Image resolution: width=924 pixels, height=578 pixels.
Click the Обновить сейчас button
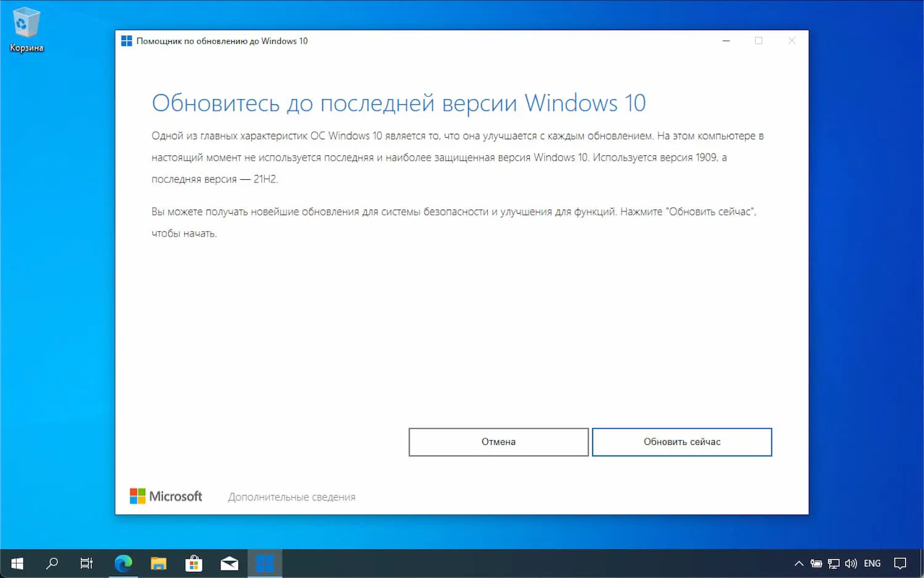681,442
